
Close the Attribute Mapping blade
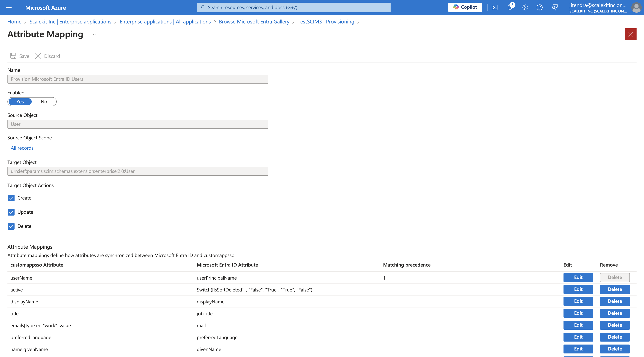click(630, 34)
